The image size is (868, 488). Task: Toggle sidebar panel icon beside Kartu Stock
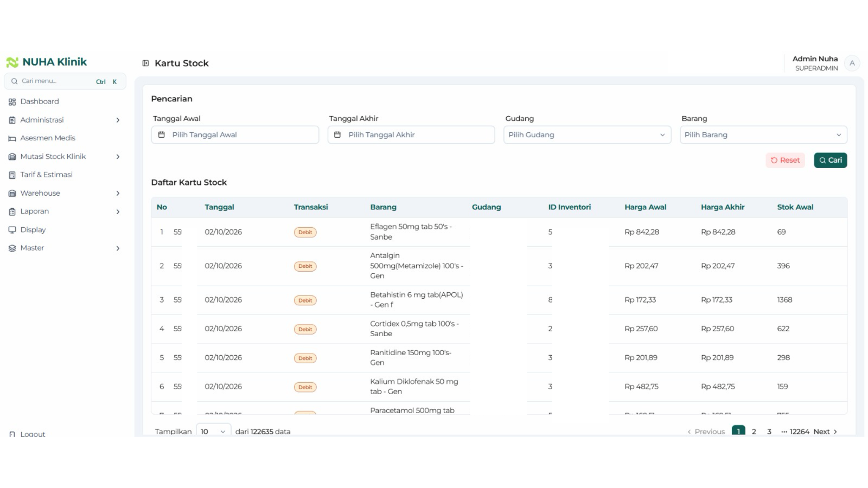(145, 63)
